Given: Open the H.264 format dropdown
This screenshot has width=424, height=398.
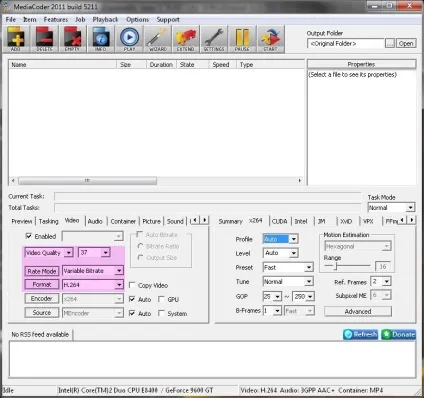Looking at the screenshot, I should tap(119, 285).
